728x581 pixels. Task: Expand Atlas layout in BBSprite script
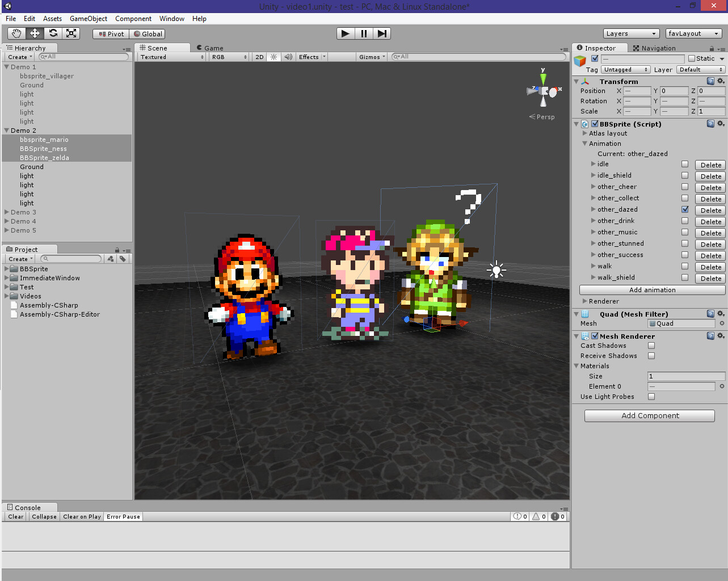(x=585, y=133)
